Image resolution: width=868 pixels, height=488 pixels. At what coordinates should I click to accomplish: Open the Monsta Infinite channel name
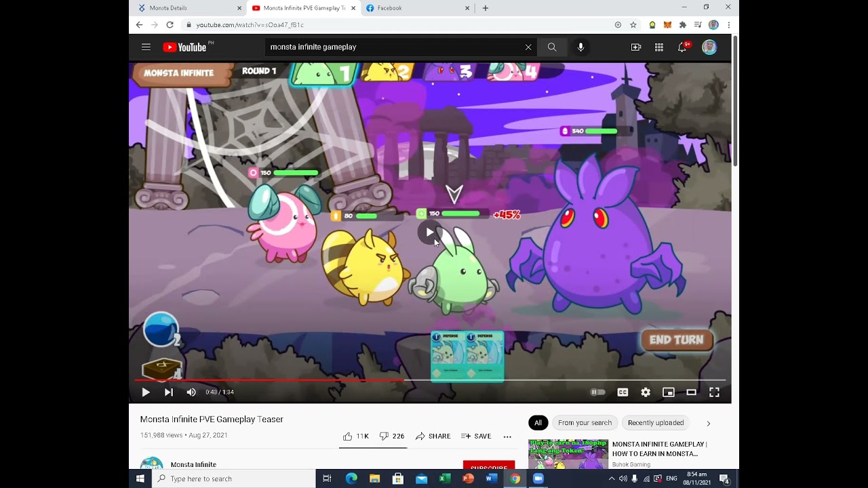193,464
